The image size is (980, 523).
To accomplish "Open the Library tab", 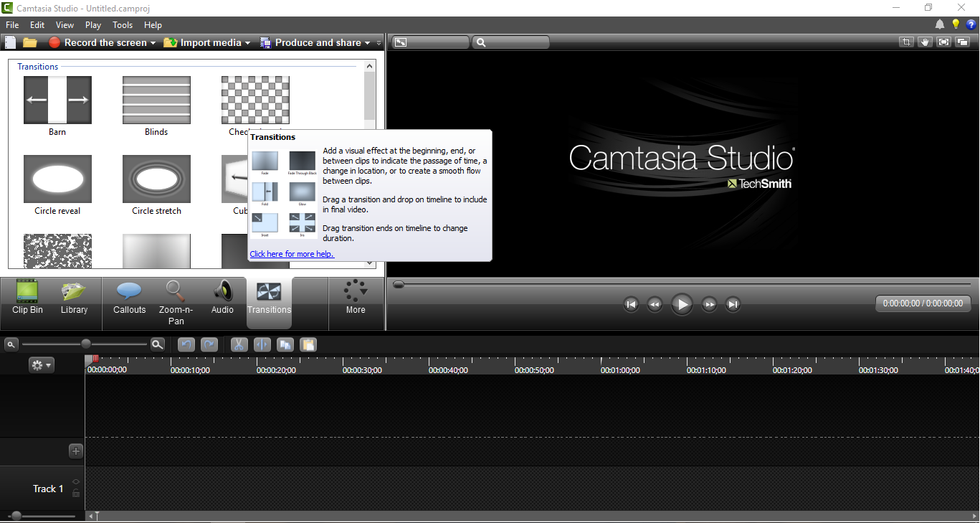I will tap(74, 298).
